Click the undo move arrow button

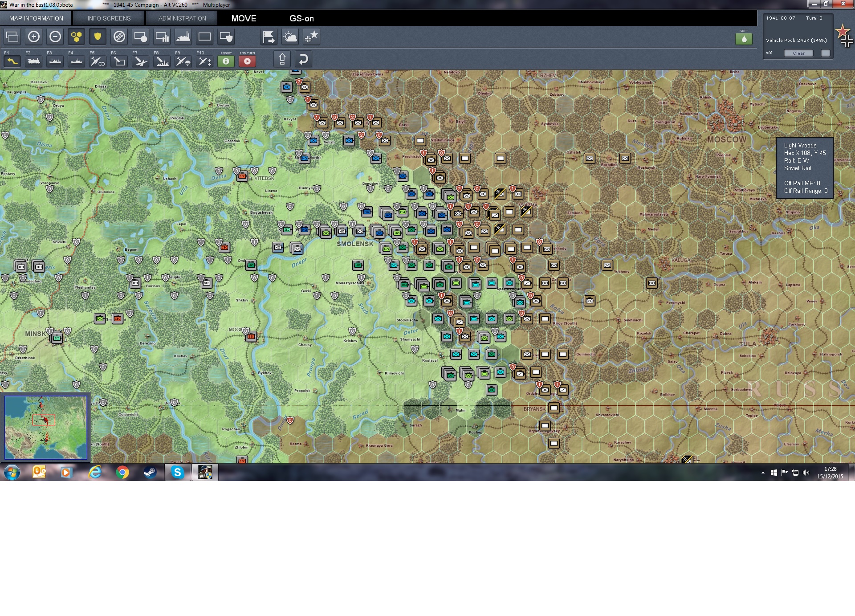coord(303,59)
